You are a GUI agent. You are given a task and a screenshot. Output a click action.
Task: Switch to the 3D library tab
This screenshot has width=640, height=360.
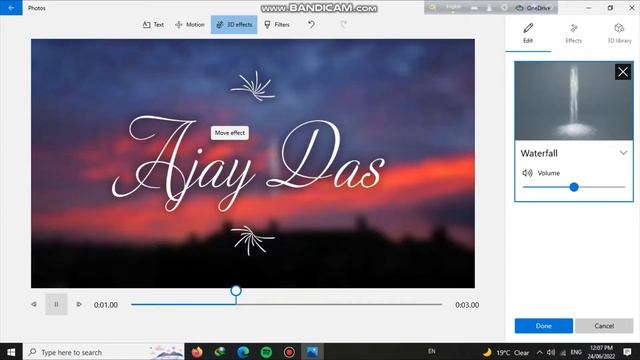(619, 33)
